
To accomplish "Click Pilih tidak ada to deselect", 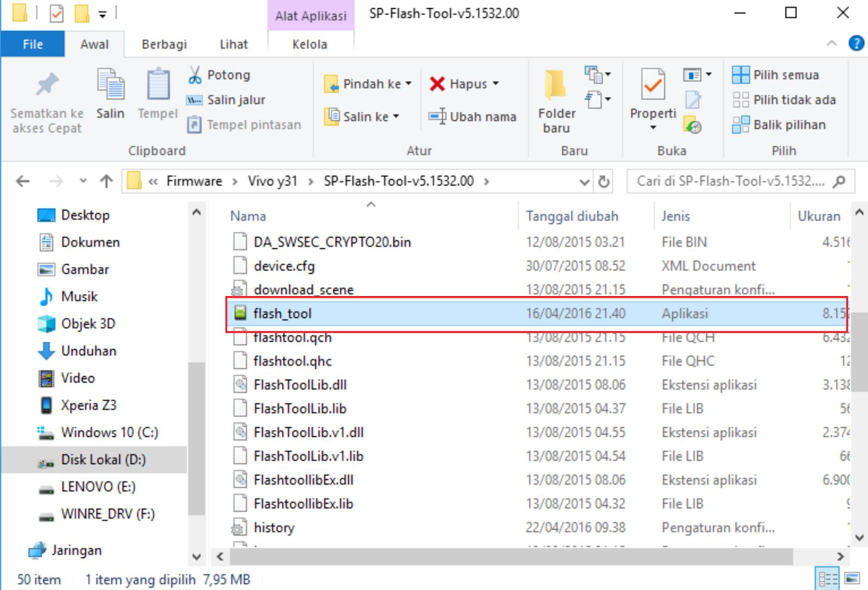I will click(784, 100).
